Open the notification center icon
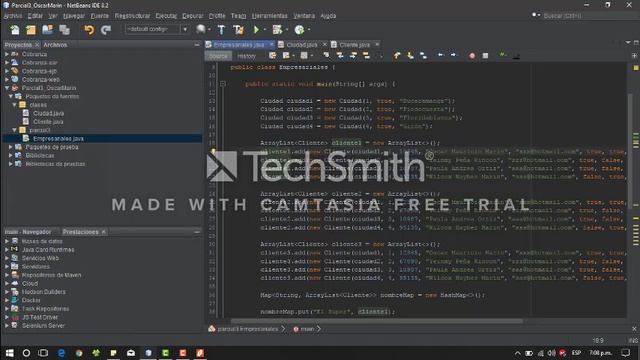640x360 pixels. [625, 353]
